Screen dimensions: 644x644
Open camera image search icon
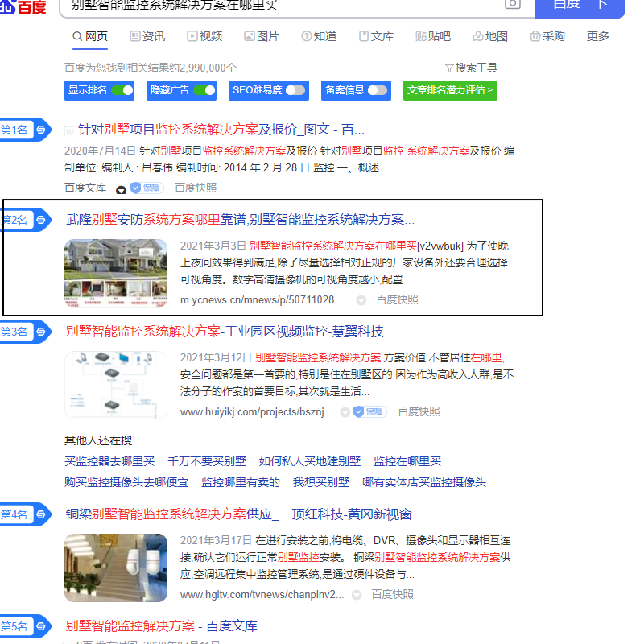point(512,4)
